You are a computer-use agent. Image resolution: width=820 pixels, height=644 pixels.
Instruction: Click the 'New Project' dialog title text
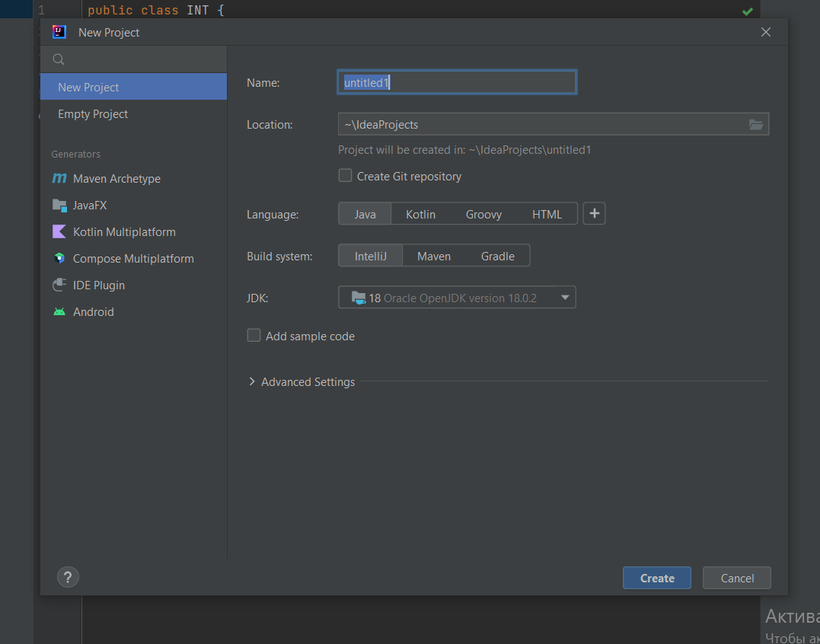tap(109, 33)
